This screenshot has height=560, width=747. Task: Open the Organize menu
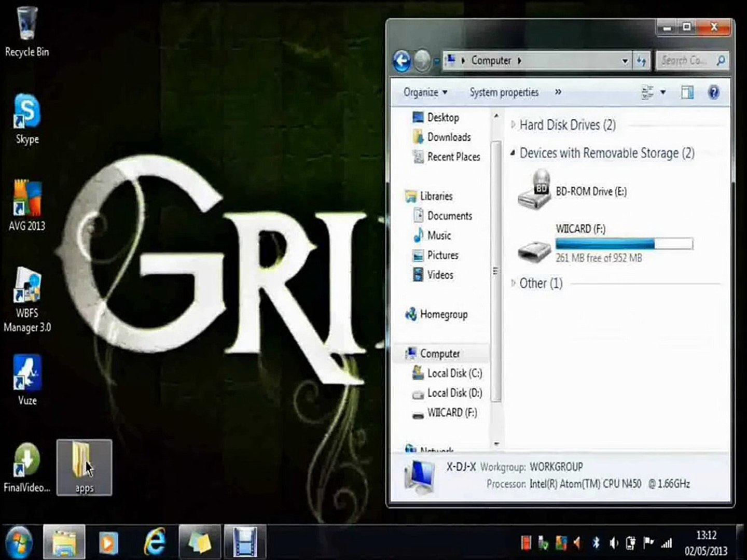425,92
